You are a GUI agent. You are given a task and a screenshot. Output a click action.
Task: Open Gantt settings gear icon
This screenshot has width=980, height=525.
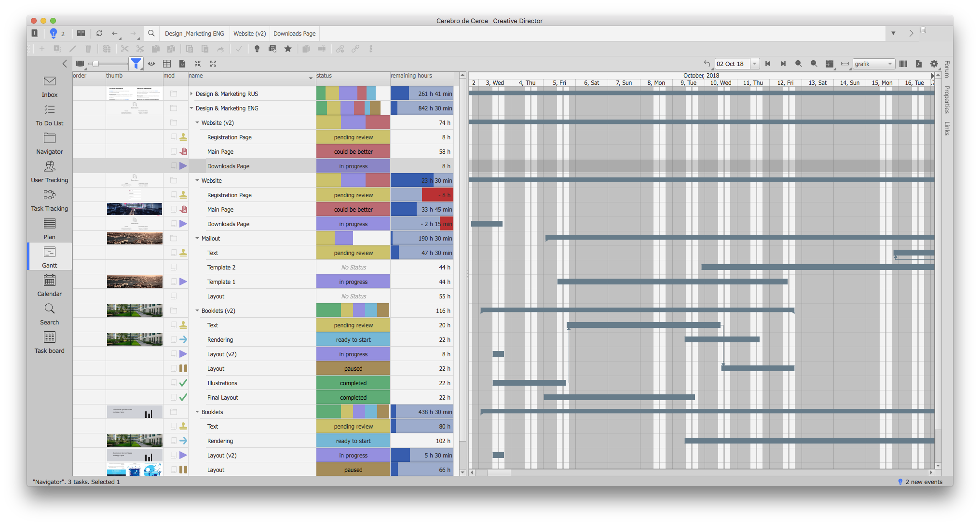coord(934,64)
